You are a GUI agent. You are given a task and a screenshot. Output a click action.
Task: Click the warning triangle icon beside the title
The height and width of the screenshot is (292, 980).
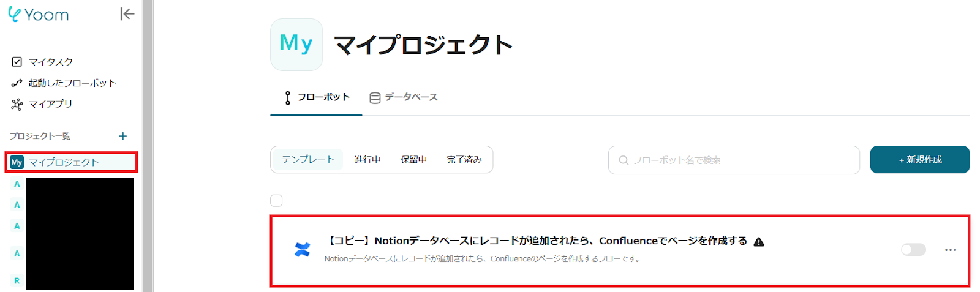coord(759,242)
